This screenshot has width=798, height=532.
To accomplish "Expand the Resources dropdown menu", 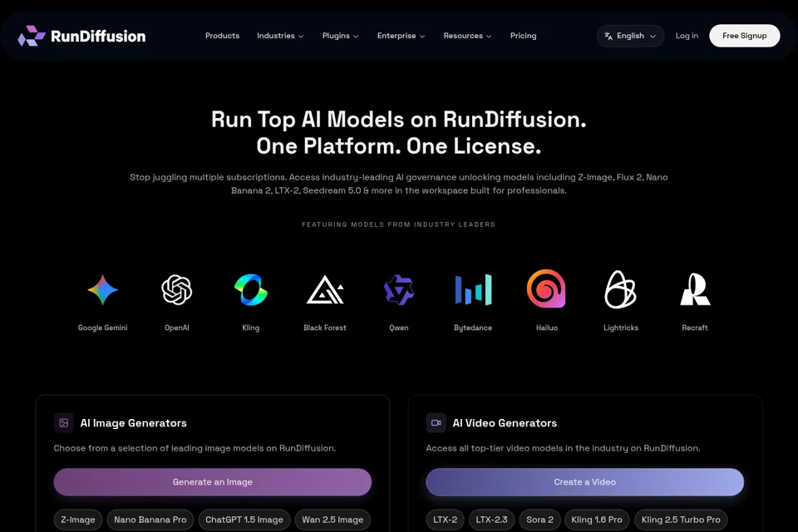I will tap(467, 36).
